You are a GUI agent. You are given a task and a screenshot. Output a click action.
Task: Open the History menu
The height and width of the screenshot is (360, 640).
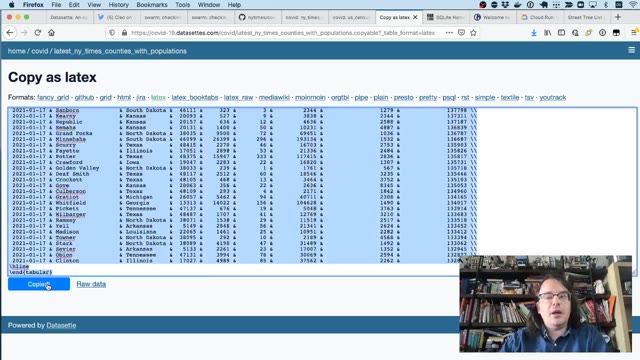[118, 5]
